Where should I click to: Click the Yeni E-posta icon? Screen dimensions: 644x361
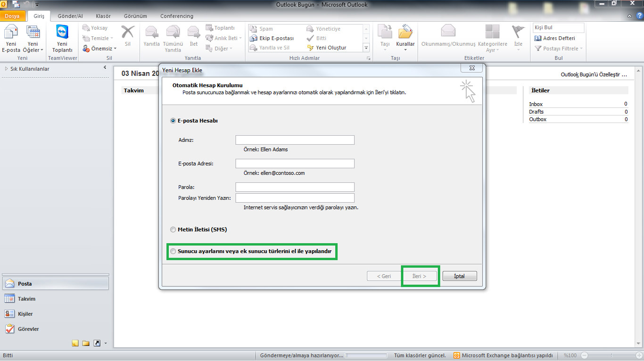[x=11, y=35]
